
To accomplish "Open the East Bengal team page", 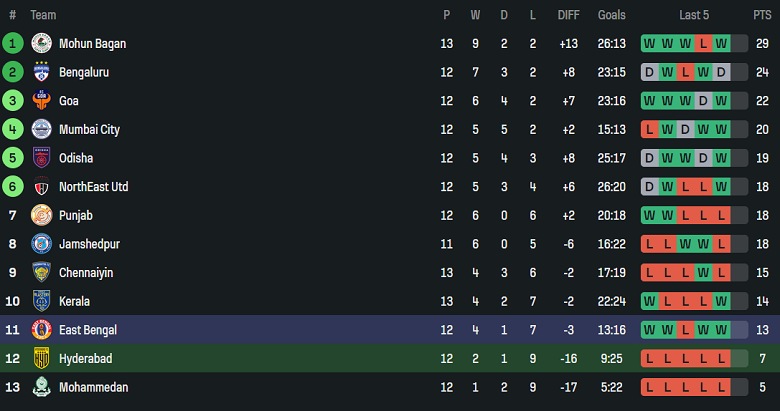I will 88,330.
